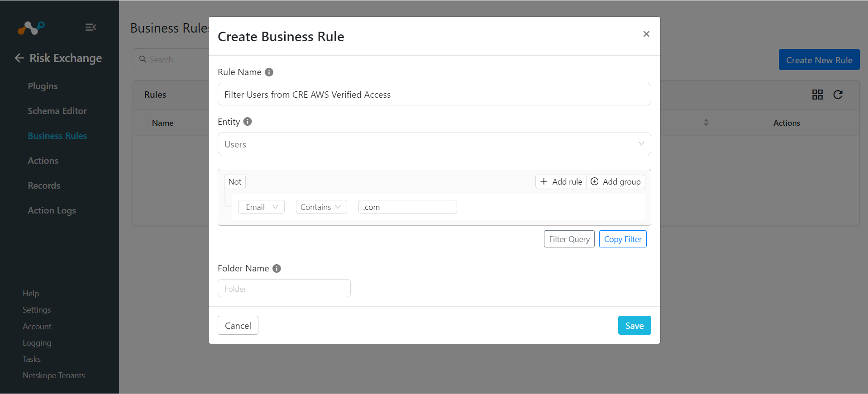Click Add rule button
The height and width of the screenshot is (394, 868).
561,181
